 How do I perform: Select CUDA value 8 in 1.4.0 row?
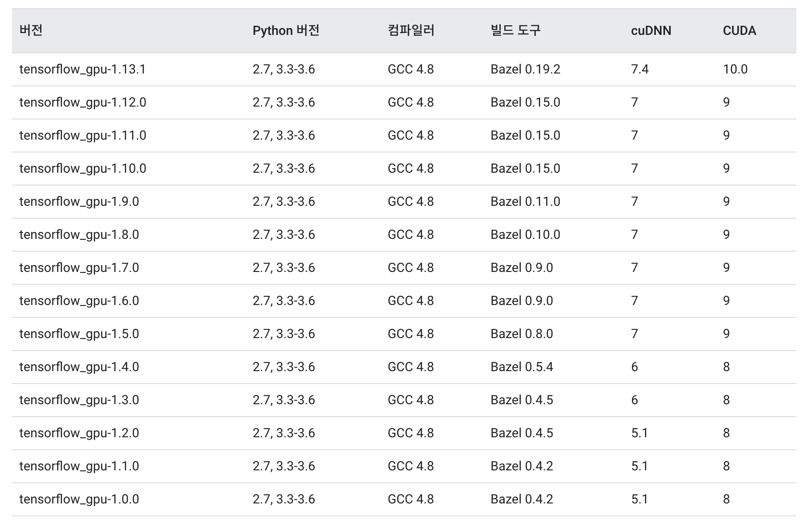click(727, 367)
